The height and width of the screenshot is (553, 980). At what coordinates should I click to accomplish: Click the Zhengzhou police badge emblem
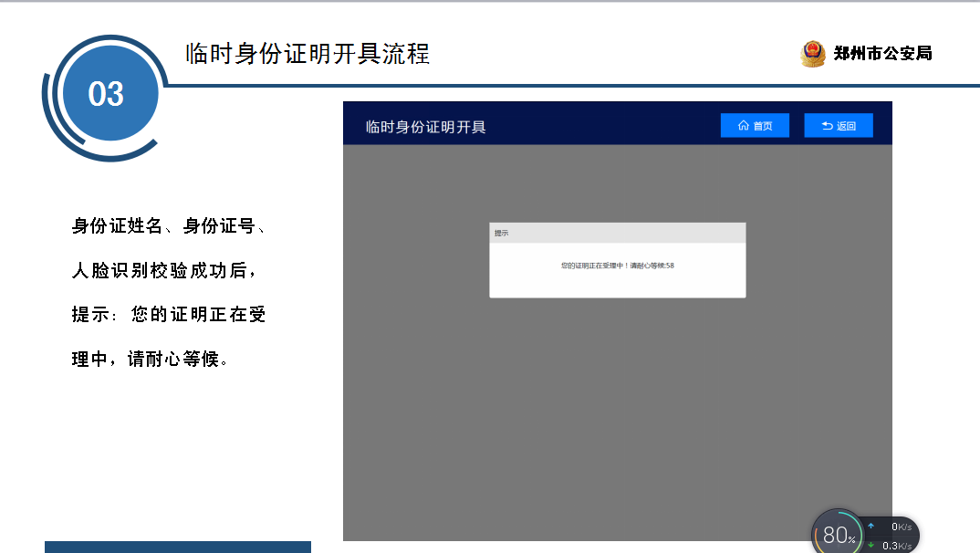click(x=812, y=54)
